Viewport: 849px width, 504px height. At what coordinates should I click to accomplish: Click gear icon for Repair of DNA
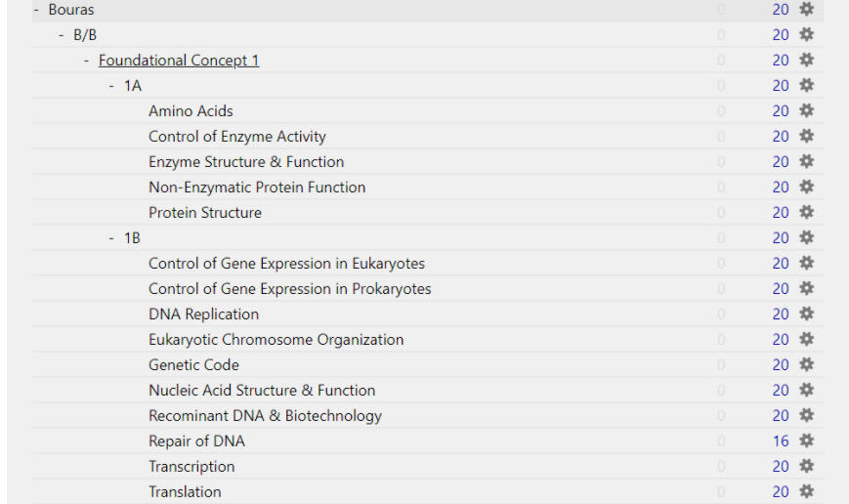(x=806, y=441)
